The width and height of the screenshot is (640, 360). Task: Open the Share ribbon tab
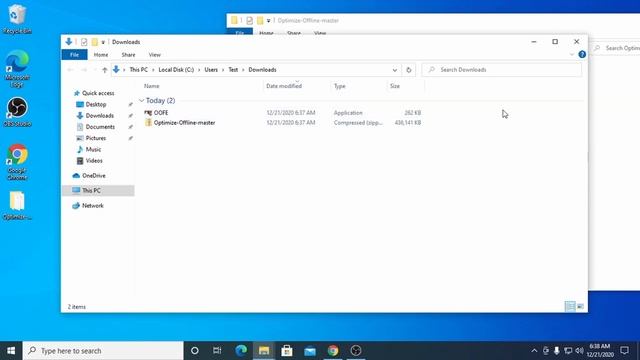[128, 55]
